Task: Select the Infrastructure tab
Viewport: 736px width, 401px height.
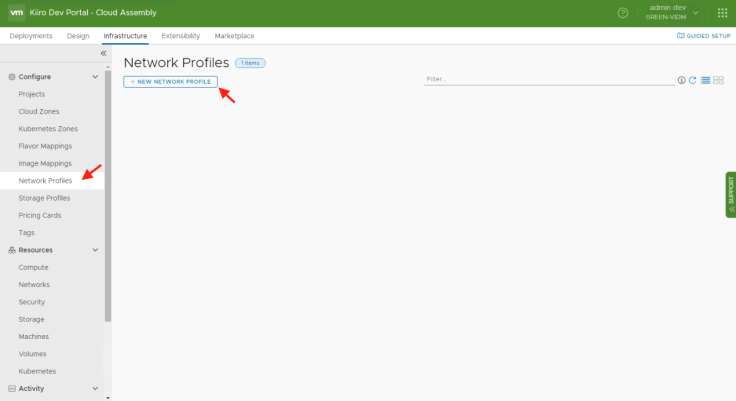Action: point(125,36)
